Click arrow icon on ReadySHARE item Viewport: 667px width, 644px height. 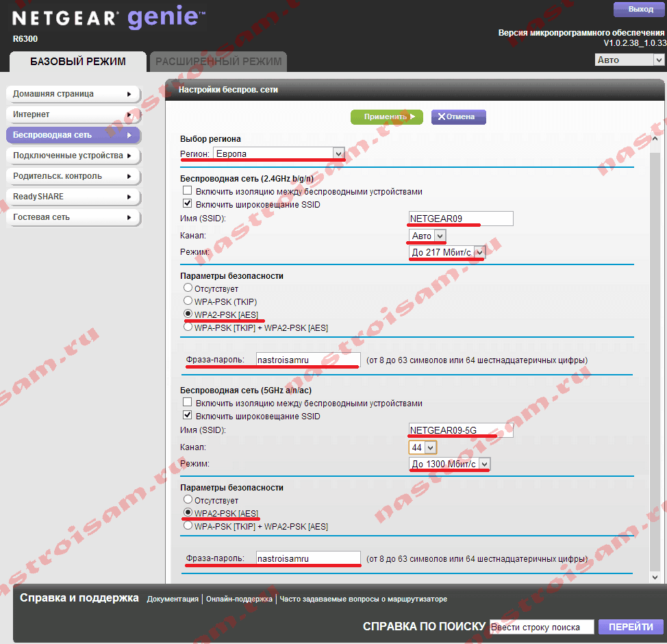click(129, 197)
